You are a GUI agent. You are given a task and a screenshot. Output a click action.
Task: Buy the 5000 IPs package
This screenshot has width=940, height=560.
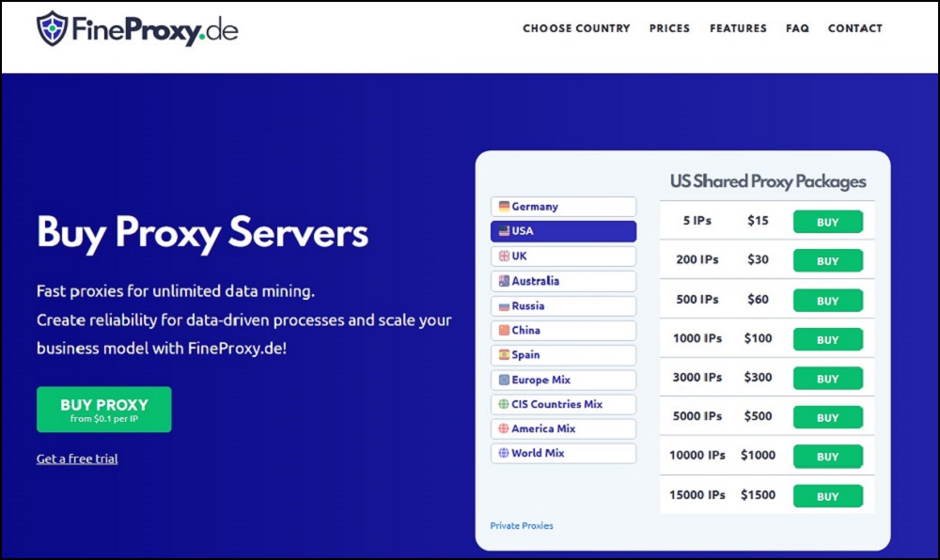(x=828, y=417)
